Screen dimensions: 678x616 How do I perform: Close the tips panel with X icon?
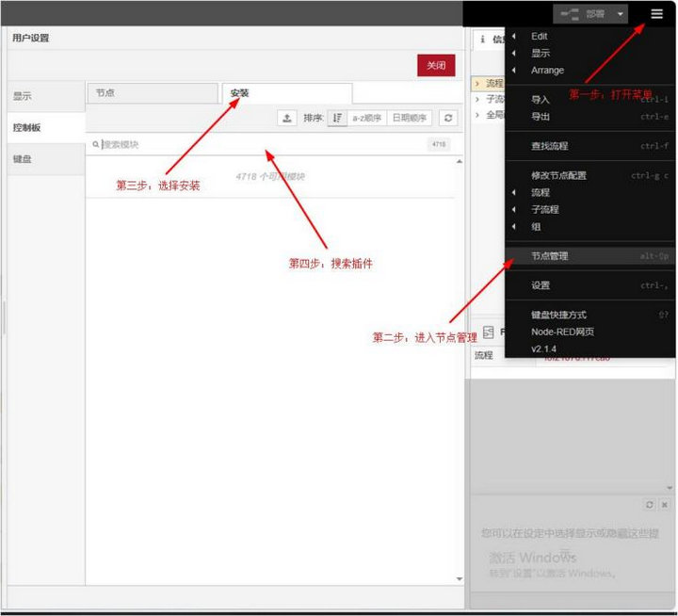(664, 505)
